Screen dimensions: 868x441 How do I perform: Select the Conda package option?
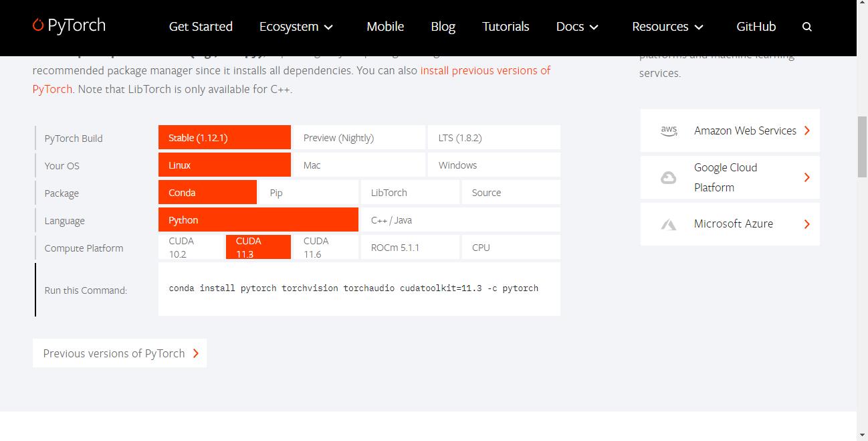[207, 192]
